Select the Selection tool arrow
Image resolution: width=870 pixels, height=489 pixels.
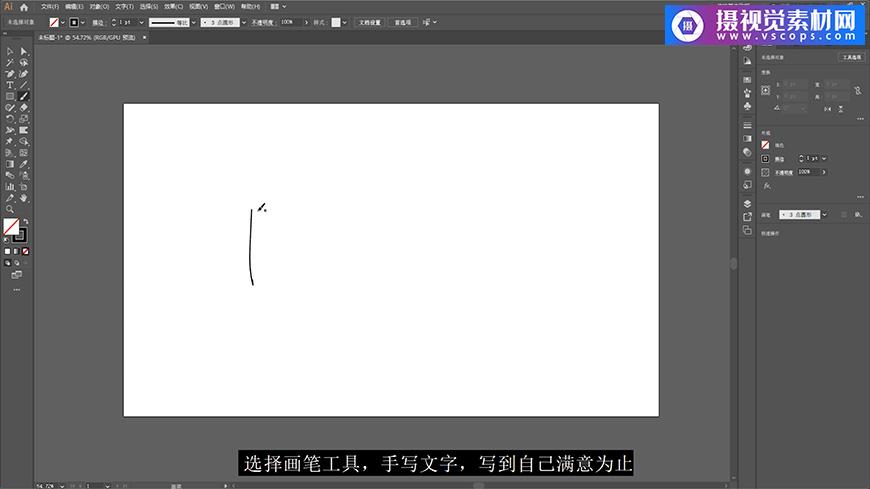coord(9,51)
